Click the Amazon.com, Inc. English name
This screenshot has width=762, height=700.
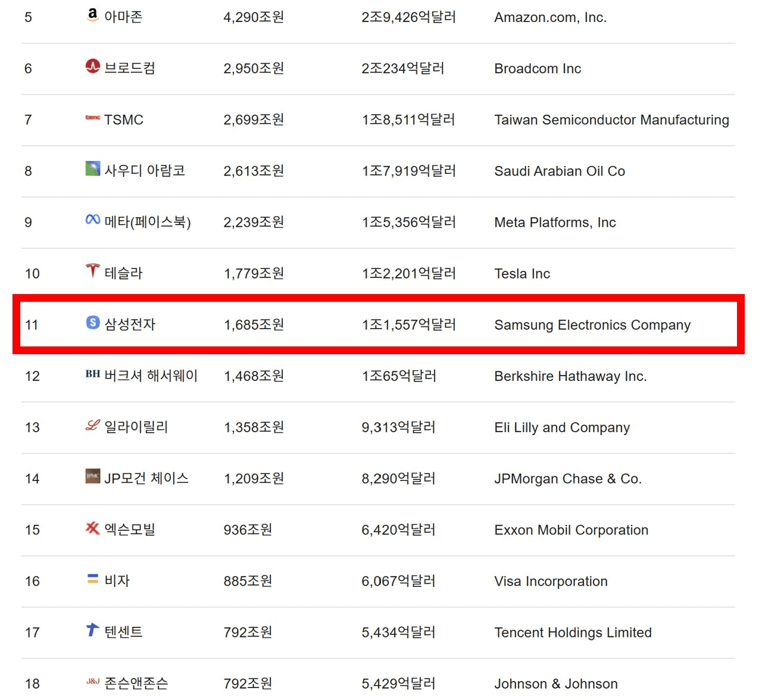551,17
